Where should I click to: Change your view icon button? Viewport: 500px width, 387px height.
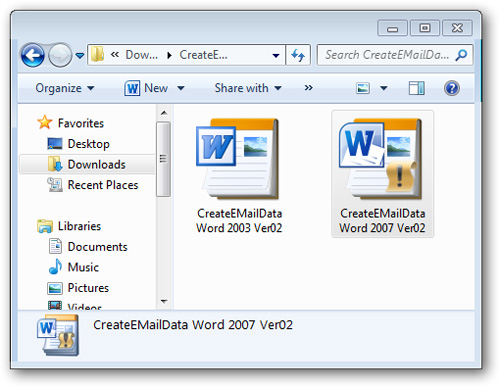click(x=363, y=88)
